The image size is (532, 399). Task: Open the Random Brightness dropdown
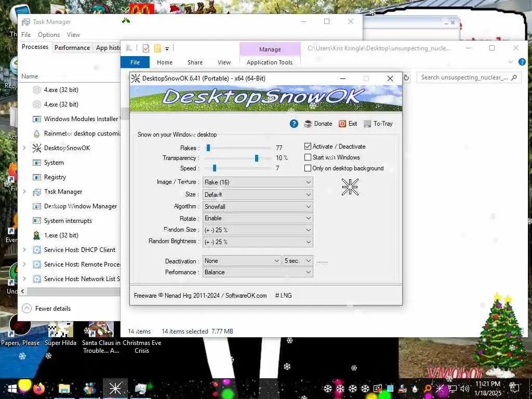(x=258, y=242)
